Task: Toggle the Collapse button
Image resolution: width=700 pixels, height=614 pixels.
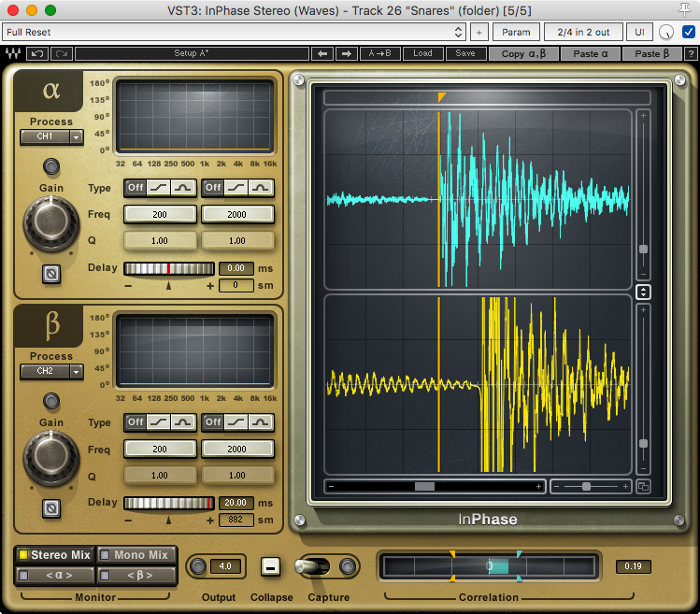Action: click(x=270, y=566)
